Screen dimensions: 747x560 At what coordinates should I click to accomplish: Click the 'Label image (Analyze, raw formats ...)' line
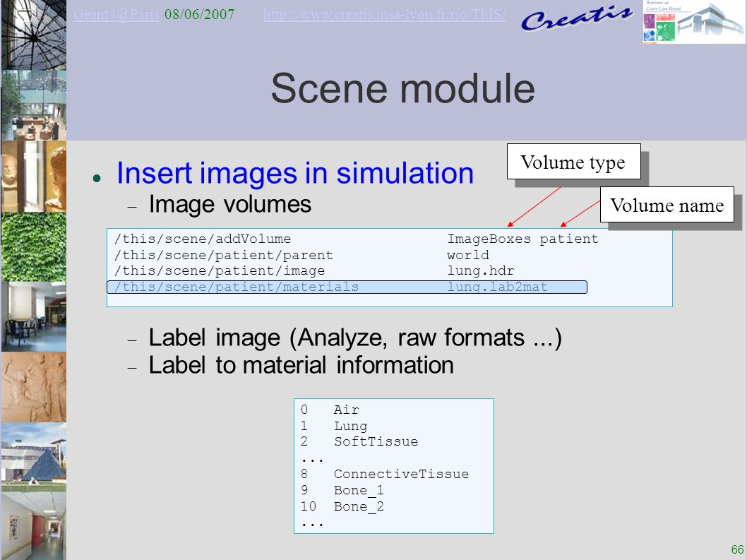tap(355, 338)
